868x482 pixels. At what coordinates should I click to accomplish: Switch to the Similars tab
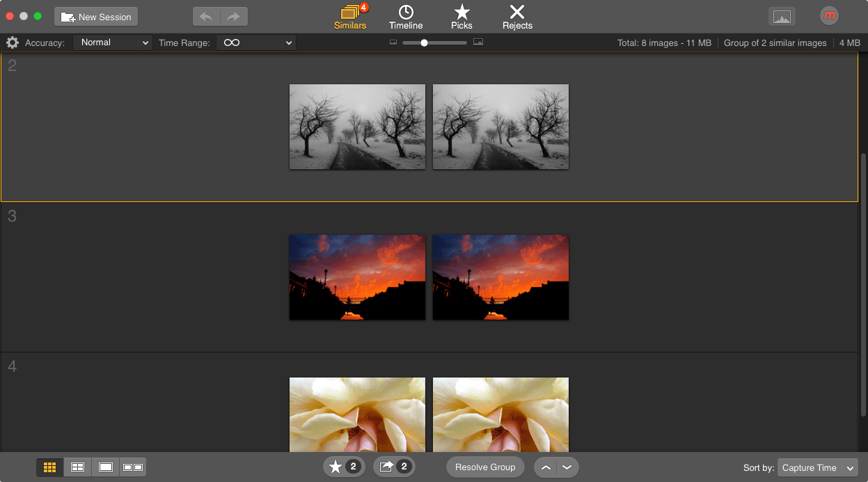350,17
